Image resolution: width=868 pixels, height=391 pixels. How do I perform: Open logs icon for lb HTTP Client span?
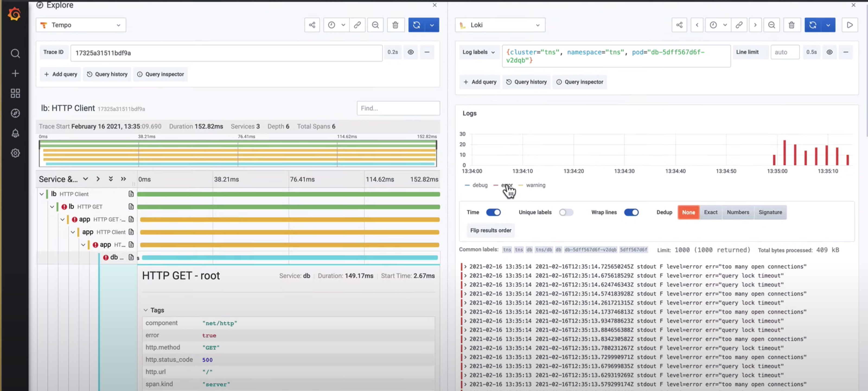131,194
